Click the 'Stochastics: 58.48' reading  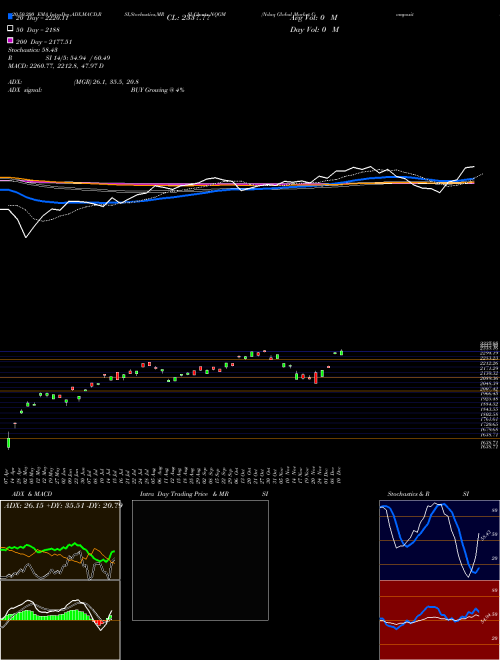[33, 50]
